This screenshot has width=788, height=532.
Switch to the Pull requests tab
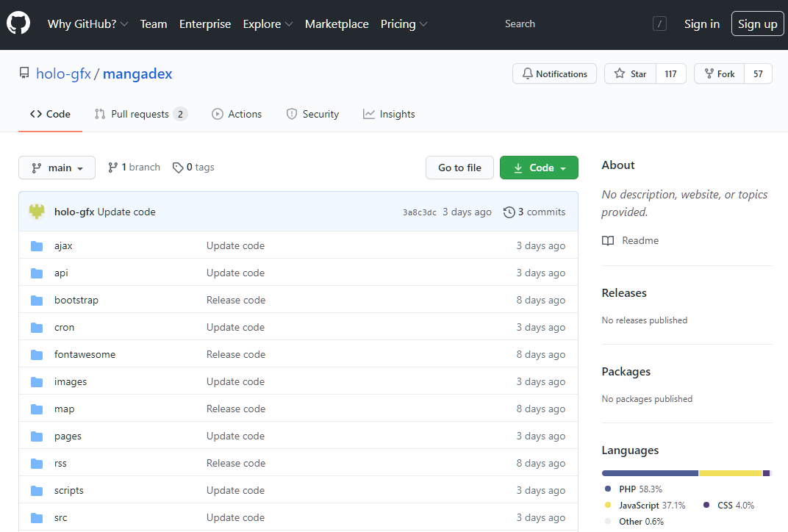coord(140,114)
